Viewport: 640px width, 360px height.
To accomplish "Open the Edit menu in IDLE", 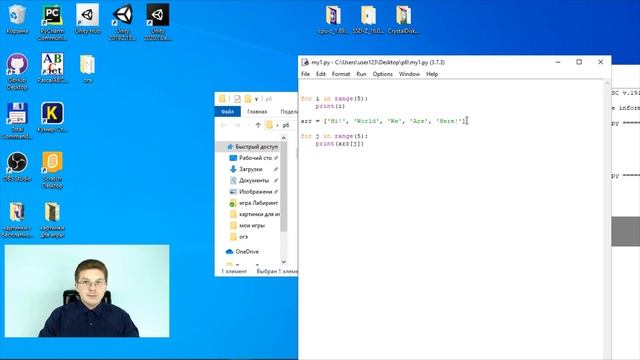I will point(321,74).
